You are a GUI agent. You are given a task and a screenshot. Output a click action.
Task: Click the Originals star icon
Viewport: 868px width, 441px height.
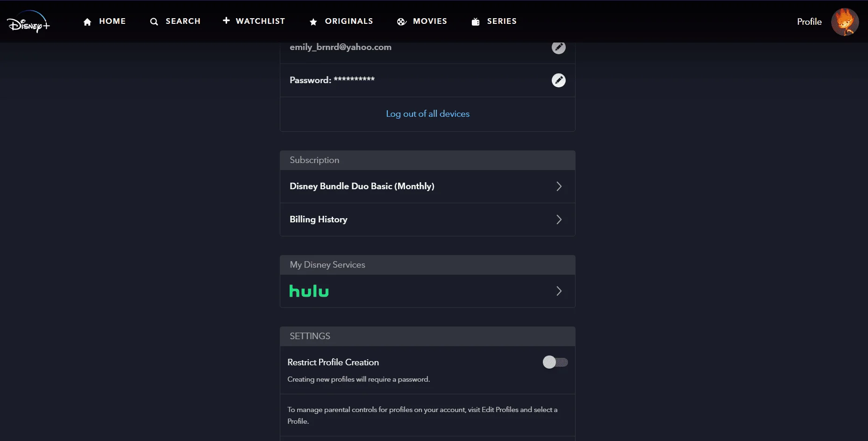313,21
